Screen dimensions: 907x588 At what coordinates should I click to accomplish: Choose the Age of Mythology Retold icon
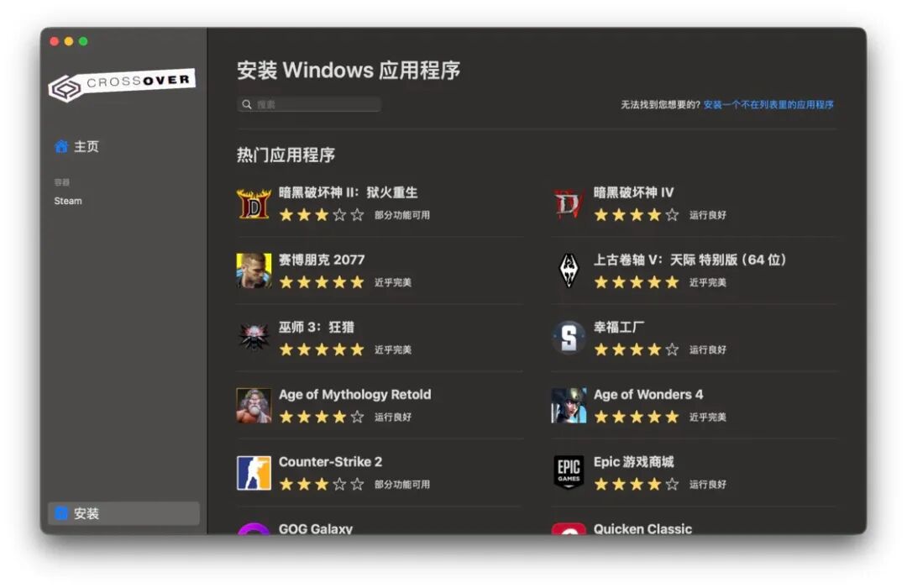pos(254,406)
